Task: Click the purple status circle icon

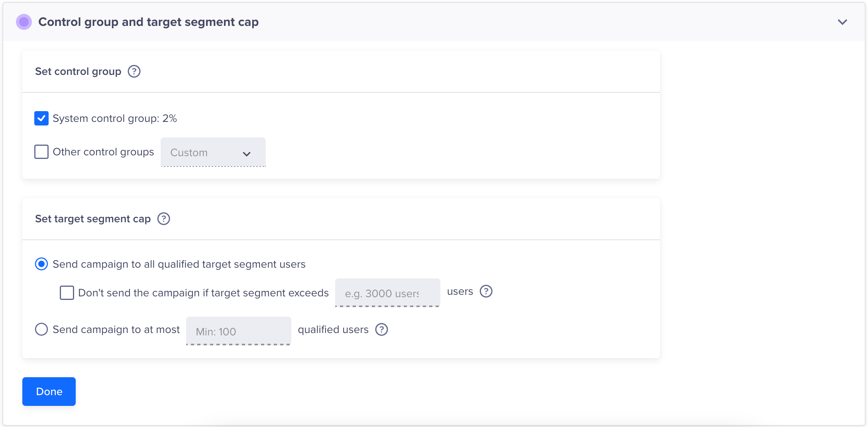Action: [x=24, y=22]
